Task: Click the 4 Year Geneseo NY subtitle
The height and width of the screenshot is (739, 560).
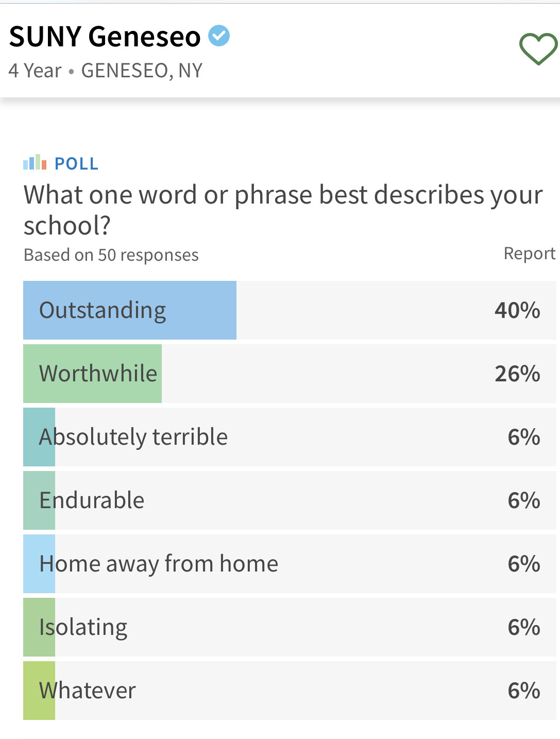Action: [106, 71]
